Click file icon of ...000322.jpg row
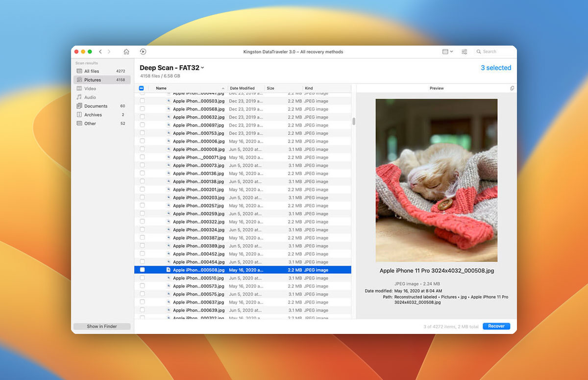Viewport: 588px width, 380px height. pos(168,222)
